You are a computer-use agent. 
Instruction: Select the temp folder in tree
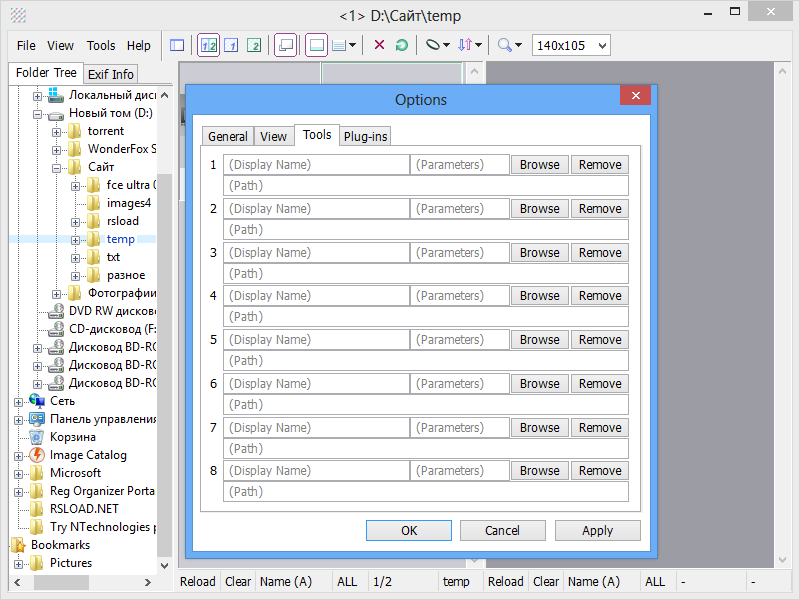(120, 239)
